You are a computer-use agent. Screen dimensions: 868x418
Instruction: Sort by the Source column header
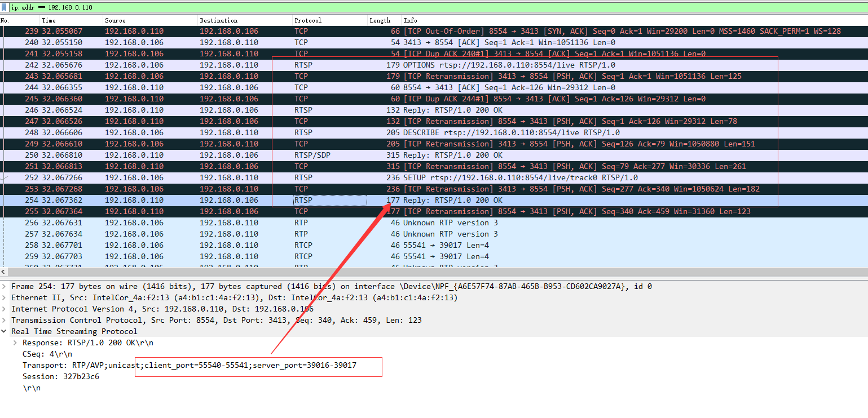[x=150, y=20]
